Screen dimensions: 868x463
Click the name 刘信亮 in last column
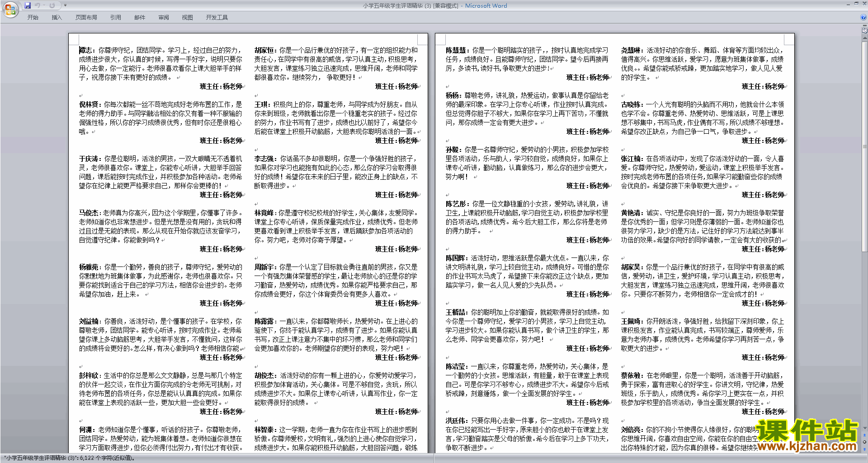point(632,430)
